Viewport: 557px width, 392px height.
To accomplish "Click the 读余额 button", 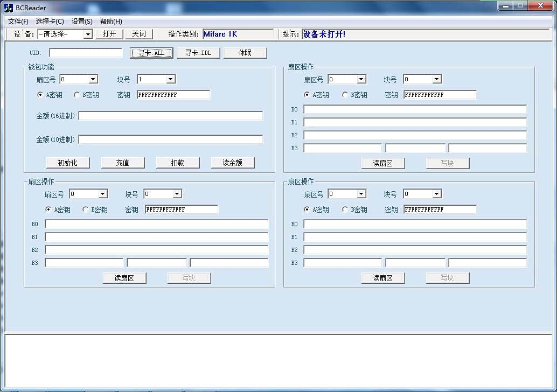I will [x=233, y=163].
